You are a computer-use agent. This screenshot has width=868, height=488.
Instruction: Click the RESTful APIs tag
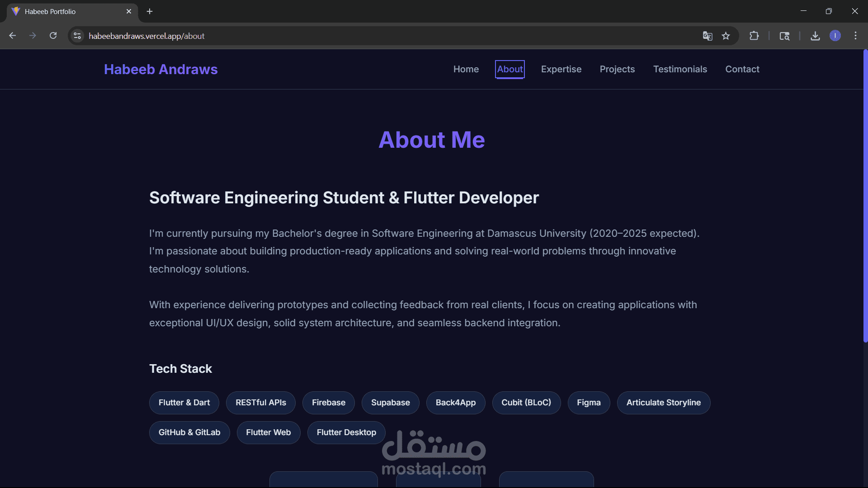coord(261,403)
